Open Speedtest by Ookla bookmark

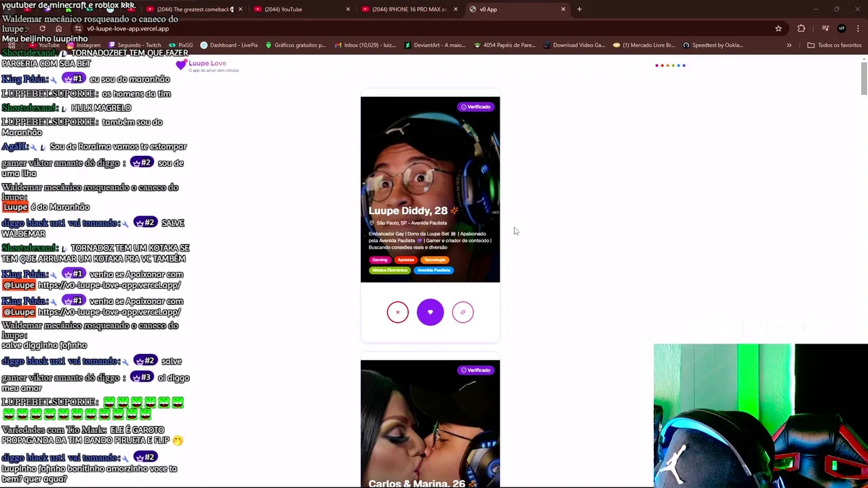tap(713, 45)
